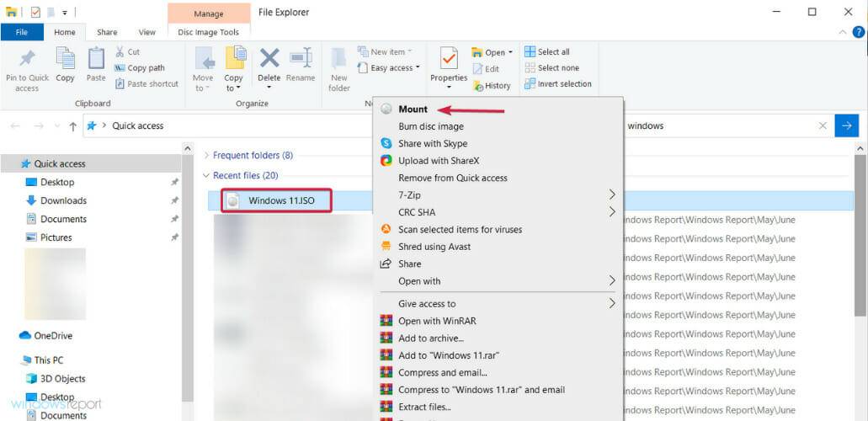Click the Manage contextual tab
868x421 pixels.
pyautogui.click(x=208, y=13)
